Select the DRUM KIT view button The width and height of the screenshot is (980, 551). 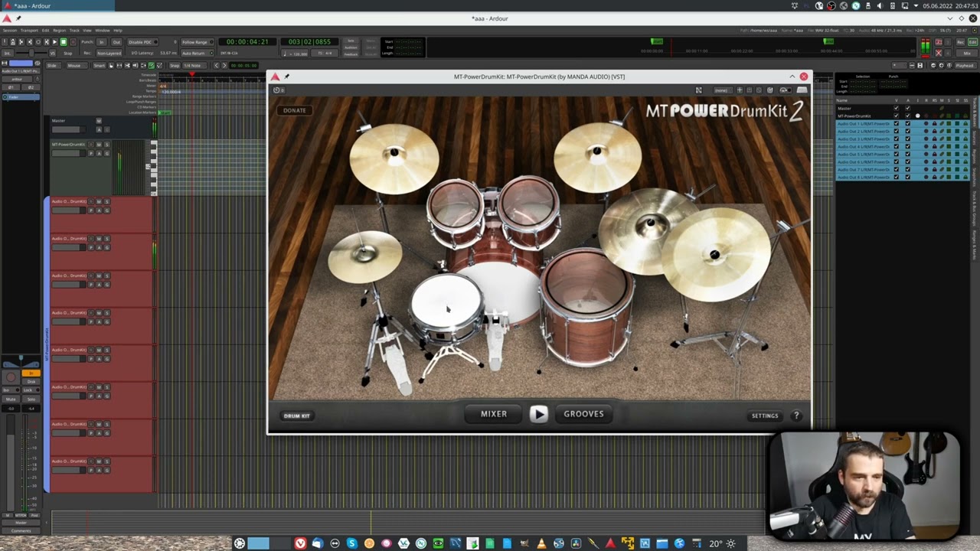296,416
